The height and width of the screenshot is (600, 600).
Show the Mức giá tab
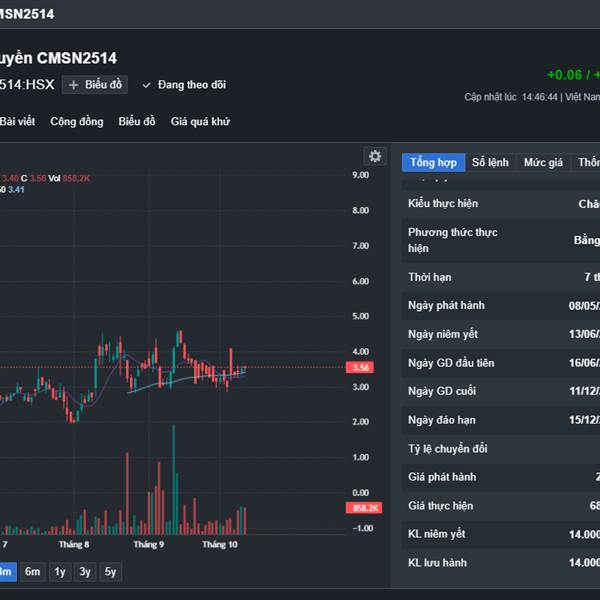pos(543,162)
